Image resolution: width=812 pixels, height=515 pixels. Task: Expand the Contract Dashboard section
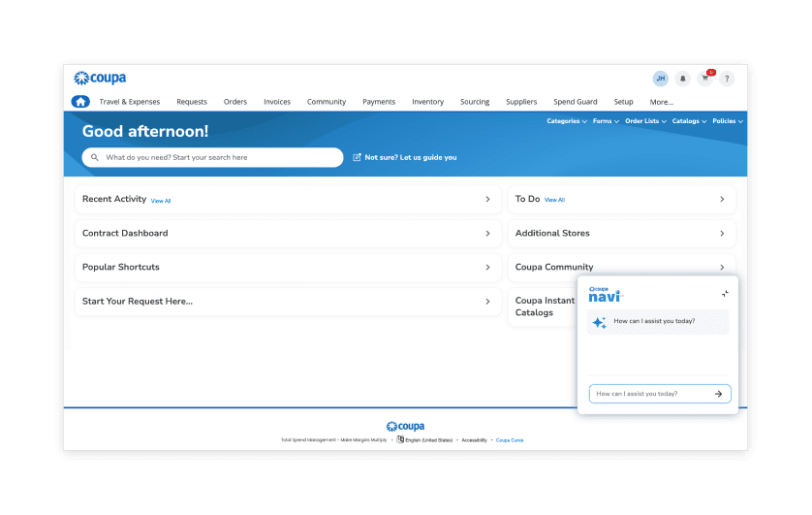pos(487,233)
